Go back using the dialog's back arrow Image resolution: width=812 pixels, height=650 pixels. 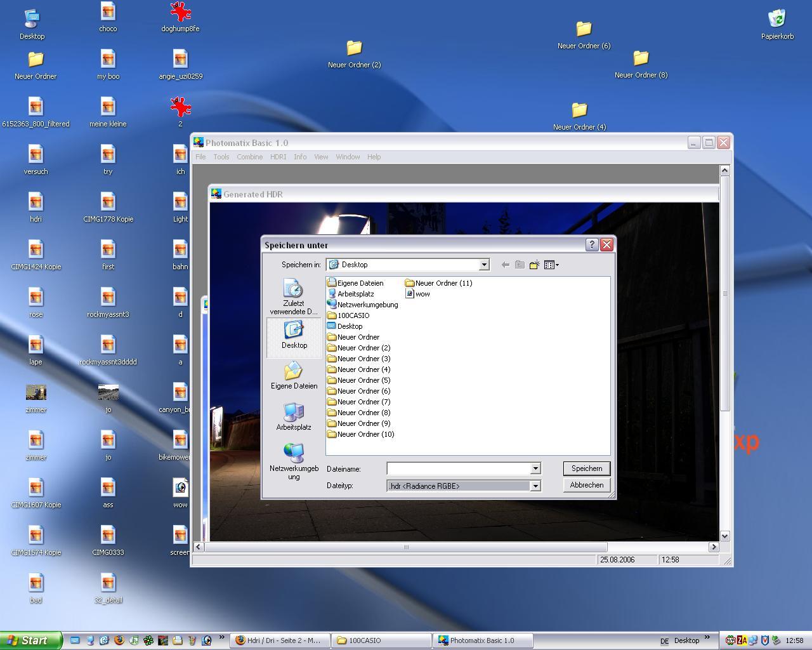(x=505, y=265)
